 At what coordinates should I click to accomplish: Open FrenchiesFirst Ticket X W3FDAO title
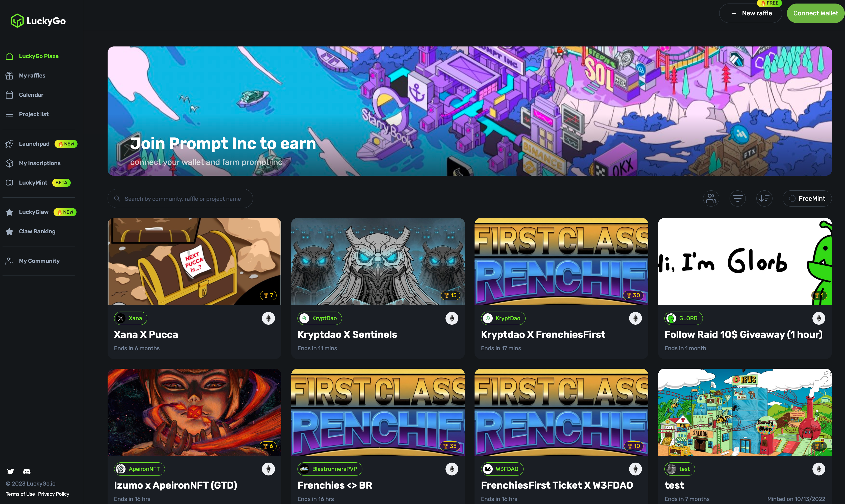click(557, 485)
